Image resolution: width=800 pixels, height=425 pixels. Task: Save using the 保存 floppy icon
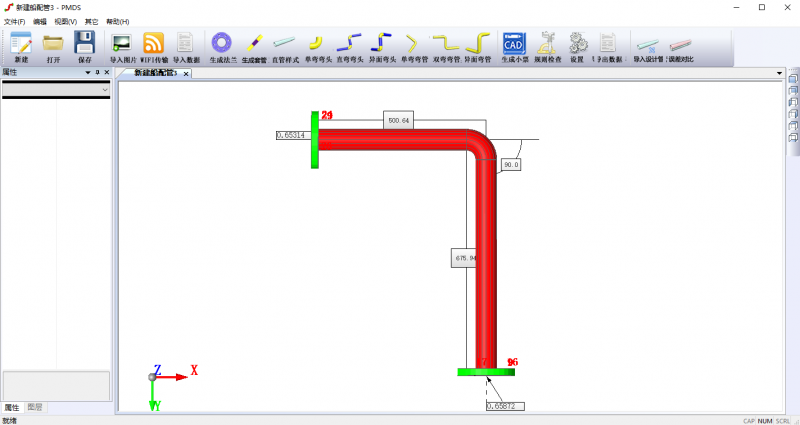84,43
